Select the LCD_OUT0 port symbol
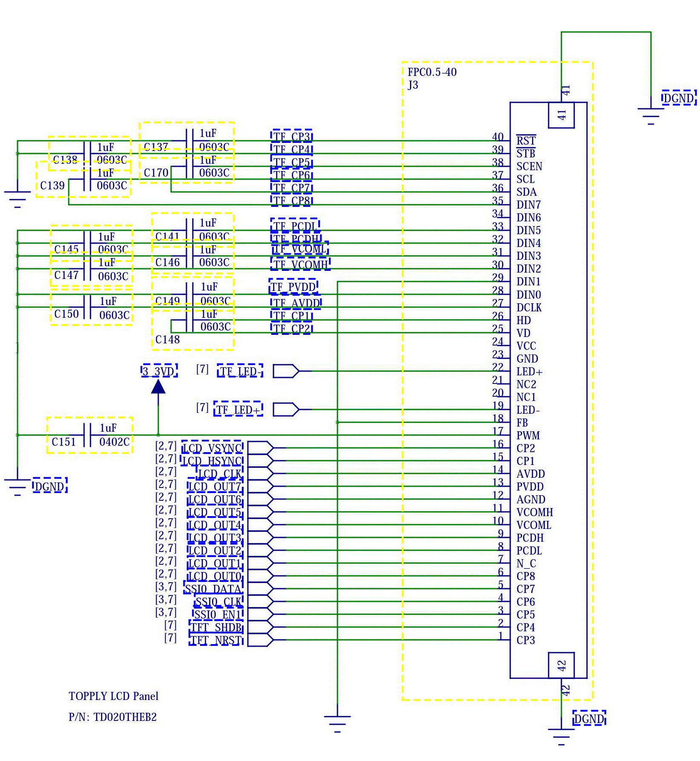 tap(261, 576)
